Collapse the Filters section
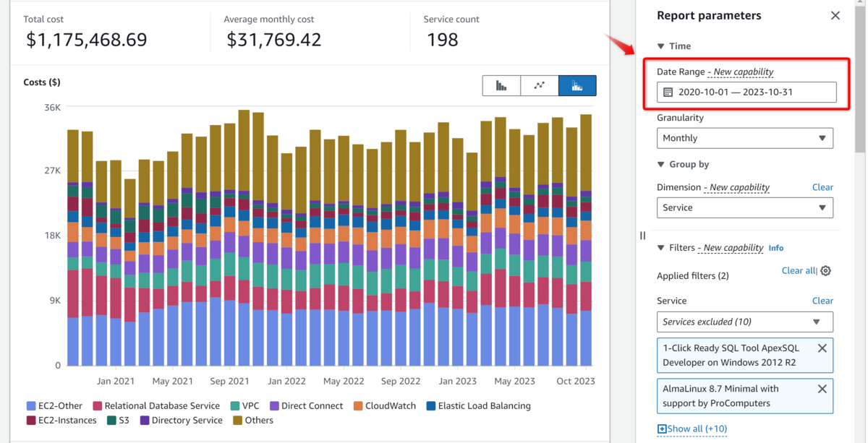 coord(660,247)
